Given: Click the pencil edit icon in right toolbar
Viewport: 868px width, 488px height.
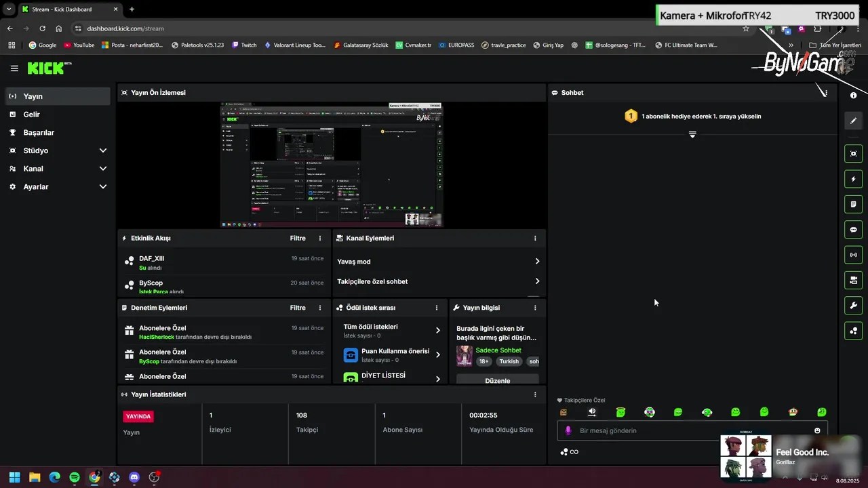Looking at the screenshot, I should click(x=853, y=121).
